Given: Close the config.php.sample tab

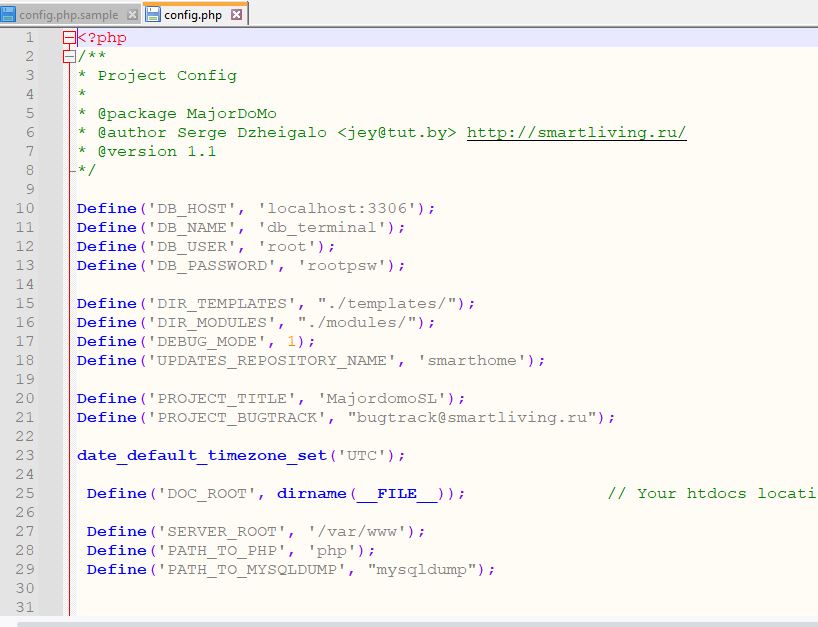Looking at the screenshot, I should [130, 15].
